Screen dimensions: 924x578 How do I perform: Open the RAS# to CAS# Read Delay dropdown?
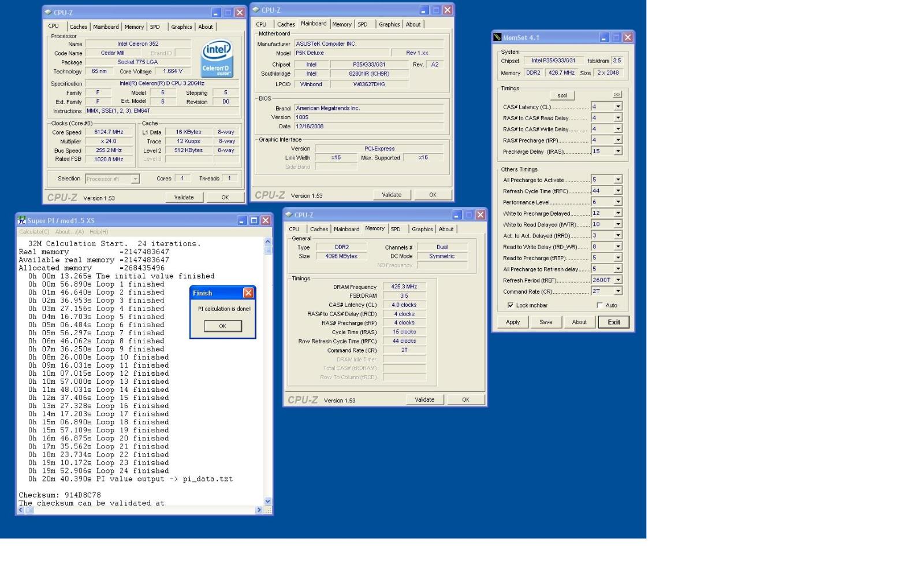618,118
